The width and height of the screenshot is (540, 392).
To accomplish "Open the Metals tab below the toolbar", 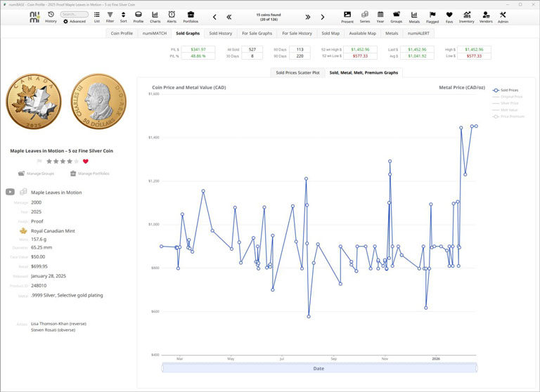I will tap(392, 34).
